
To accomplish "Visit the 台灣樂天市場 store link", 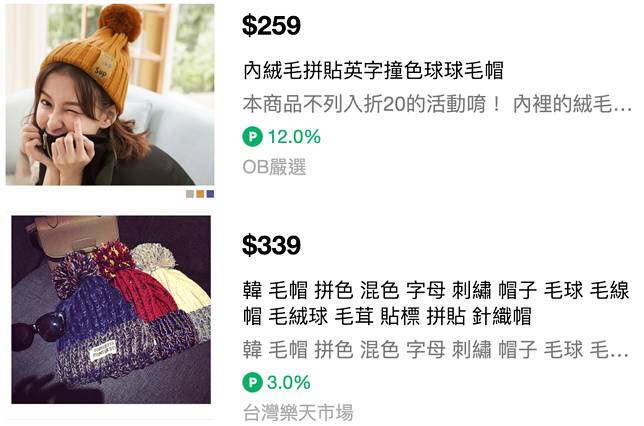I will [298, 412].
